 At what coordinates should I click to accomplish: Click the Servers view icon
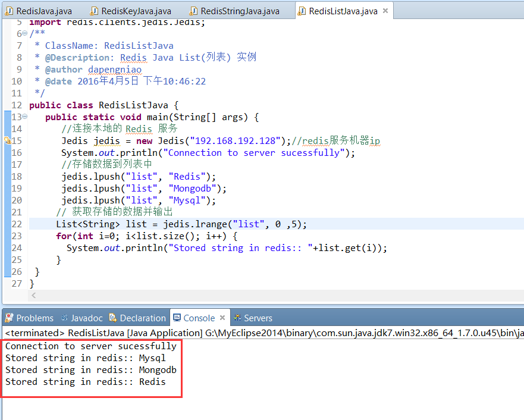tap(237, 318)
